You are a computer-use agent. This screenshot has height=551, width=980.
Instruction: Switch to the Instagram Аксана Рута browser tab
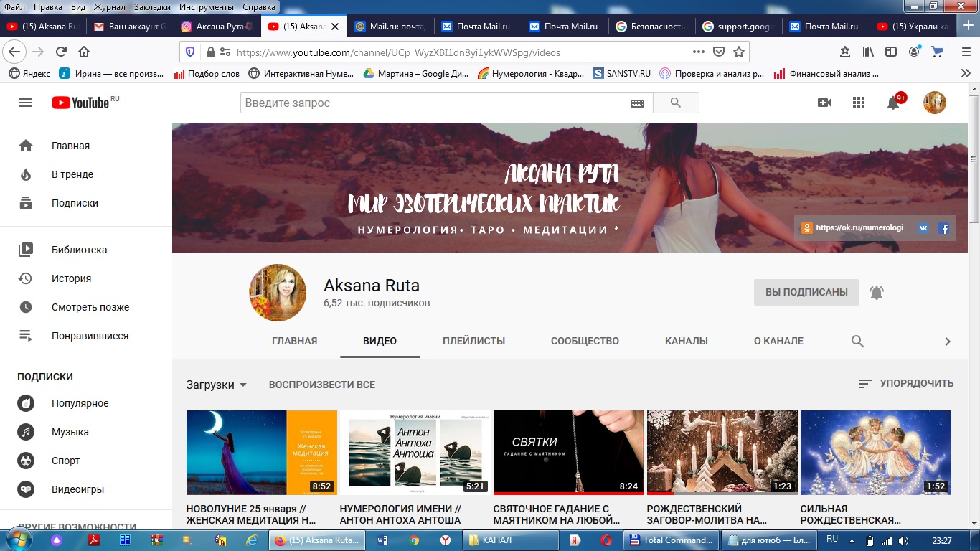217,27
